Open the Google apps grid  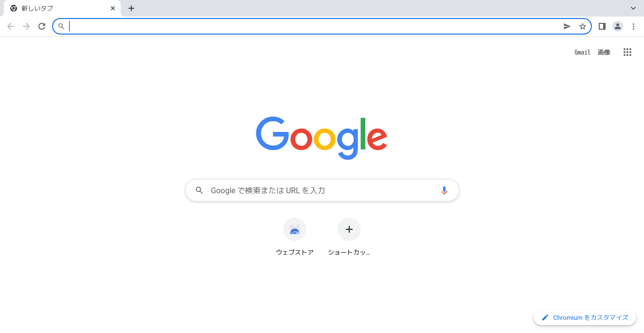click(627, 52)
